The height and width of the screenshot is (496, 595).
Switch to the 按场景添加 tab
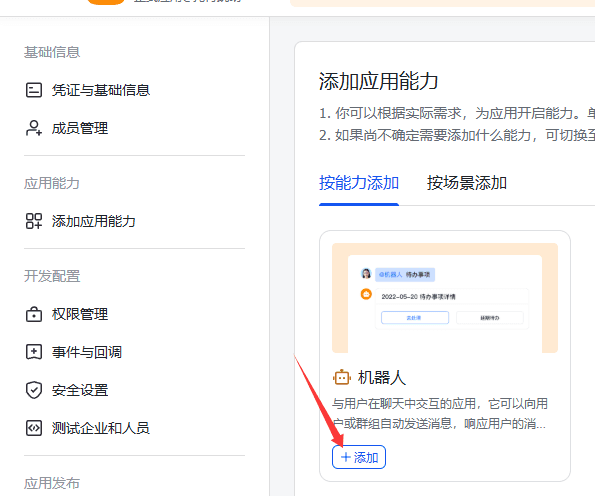click(x=467, y=183)
